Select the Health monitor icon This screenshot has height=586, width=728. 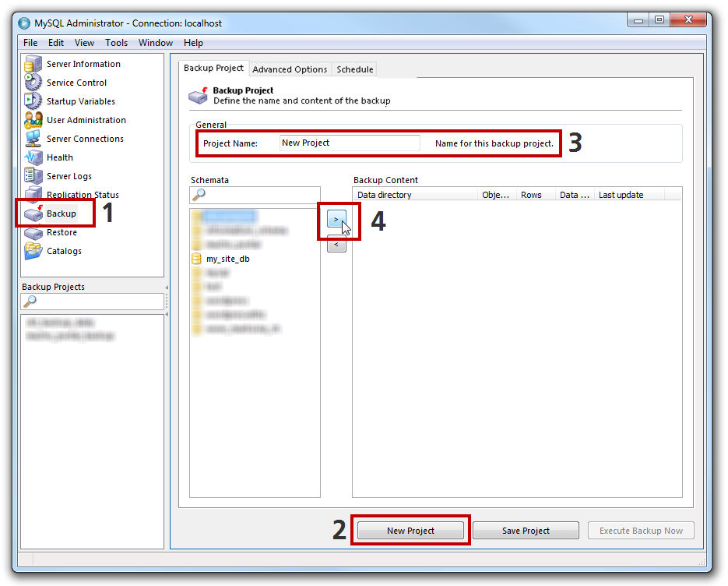pyautogui.click(x=33, y=157)
